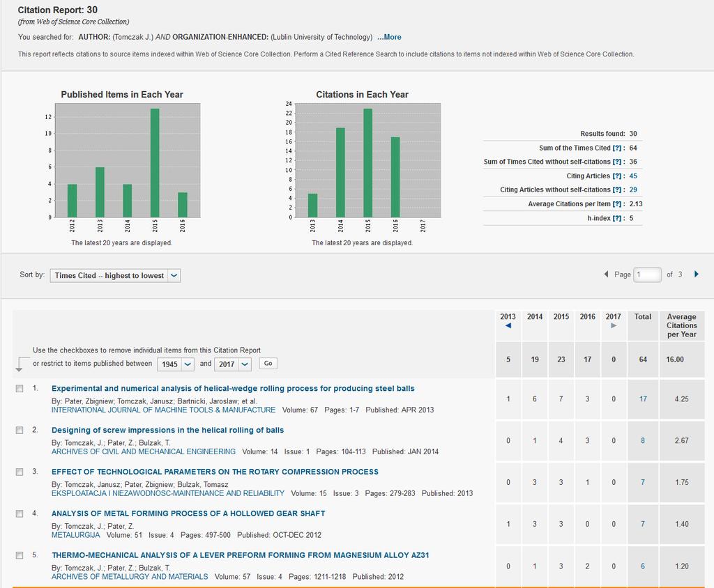Tick checkbox for helical-wedge rolling article

(20, 389)
